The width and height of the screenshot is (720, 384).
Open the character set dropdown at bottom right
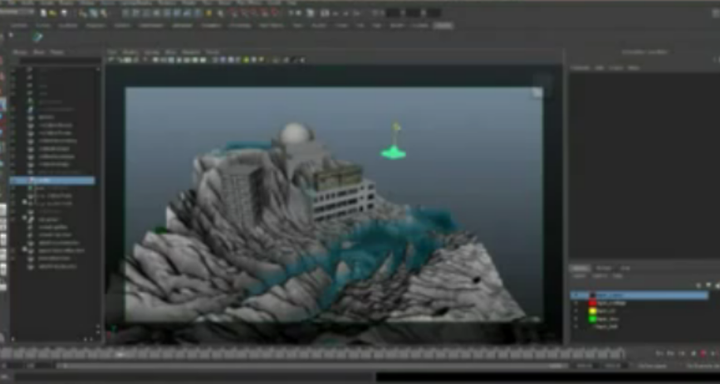pyautogui.click(x=702, y=366)
